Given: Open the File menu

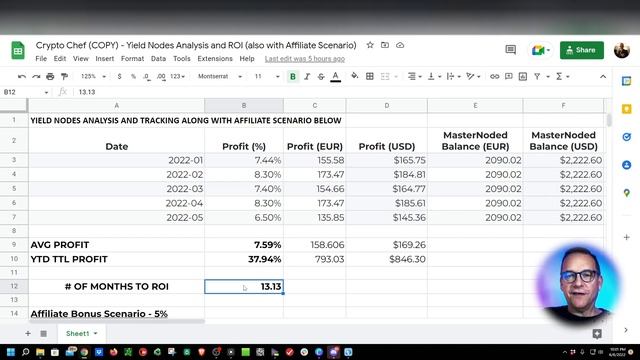Looking at the screenshot, I should coord(41,59).
